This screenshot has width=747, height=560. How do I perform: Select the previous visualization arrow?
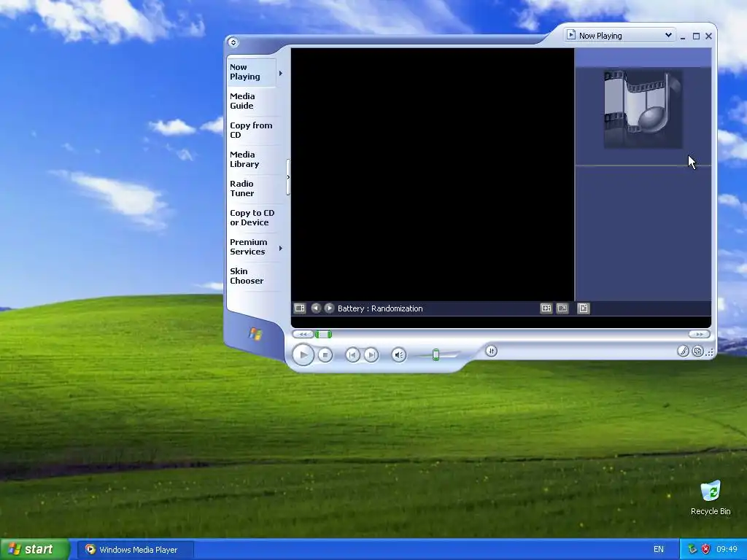(x=315, y=308)
